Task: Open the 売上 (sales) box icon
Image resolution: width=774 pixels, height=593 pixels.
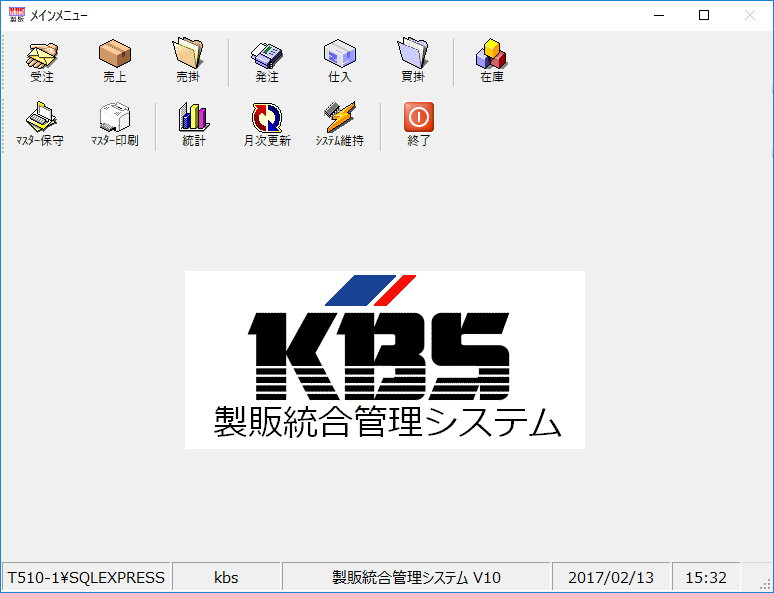Action: (x=115, y=62)
